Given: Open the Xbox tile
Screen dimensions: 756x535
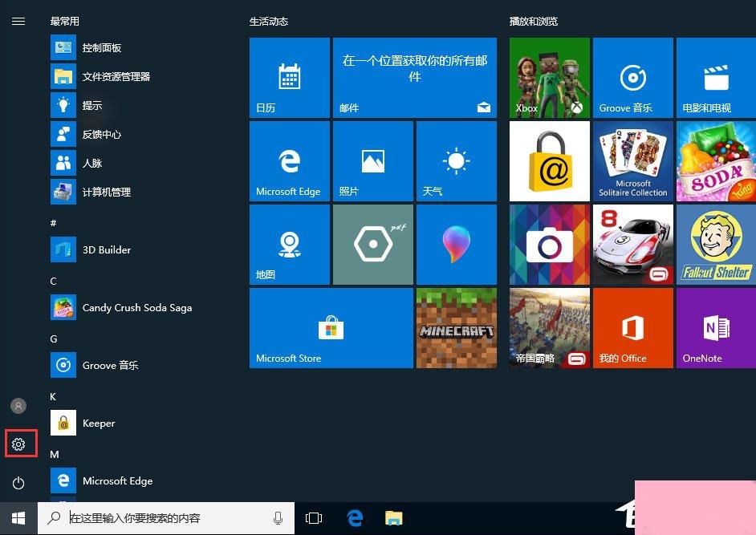Looking at the screenshot, I should (x=549, y=78).
